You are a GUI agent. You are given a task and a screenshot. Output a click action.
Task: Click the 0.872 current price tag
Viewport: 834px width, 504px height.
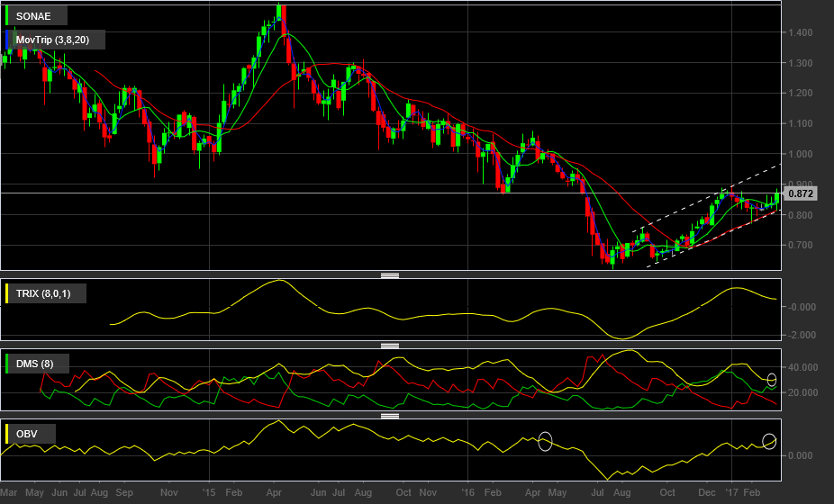coord(800,193)
